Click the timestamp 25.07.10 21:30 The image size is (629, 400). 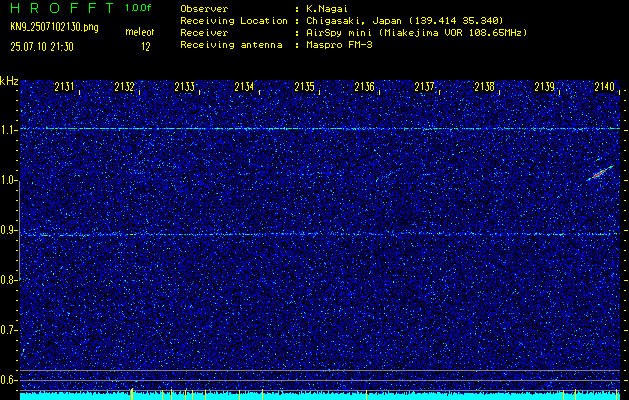(x=42, y=47)
